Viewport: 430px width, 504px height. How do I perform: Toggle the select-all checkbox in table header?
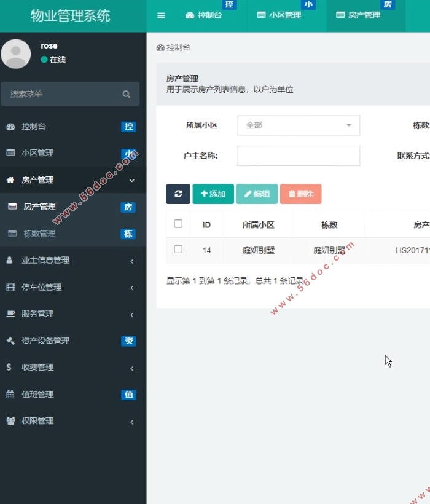(178, 224)
